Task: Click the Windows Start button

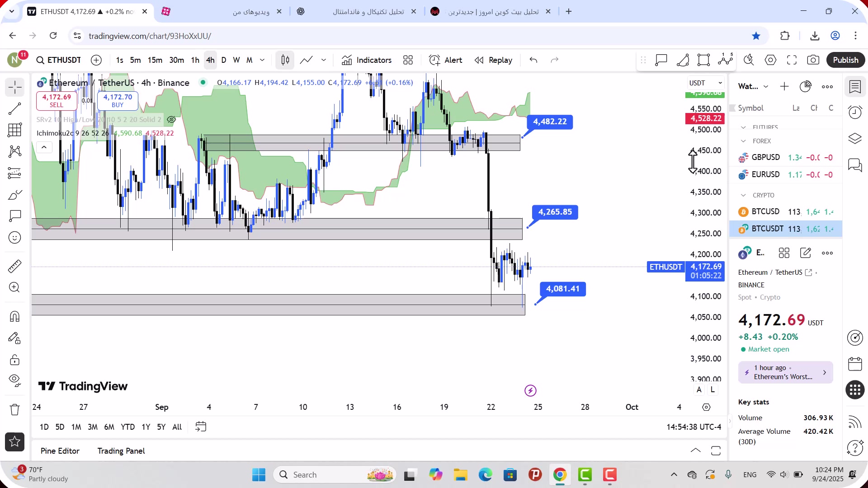Action: tap(259, 475)
